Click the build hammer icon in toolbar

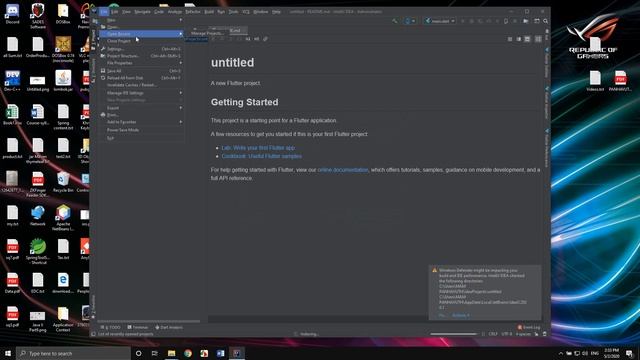[395, 21]
